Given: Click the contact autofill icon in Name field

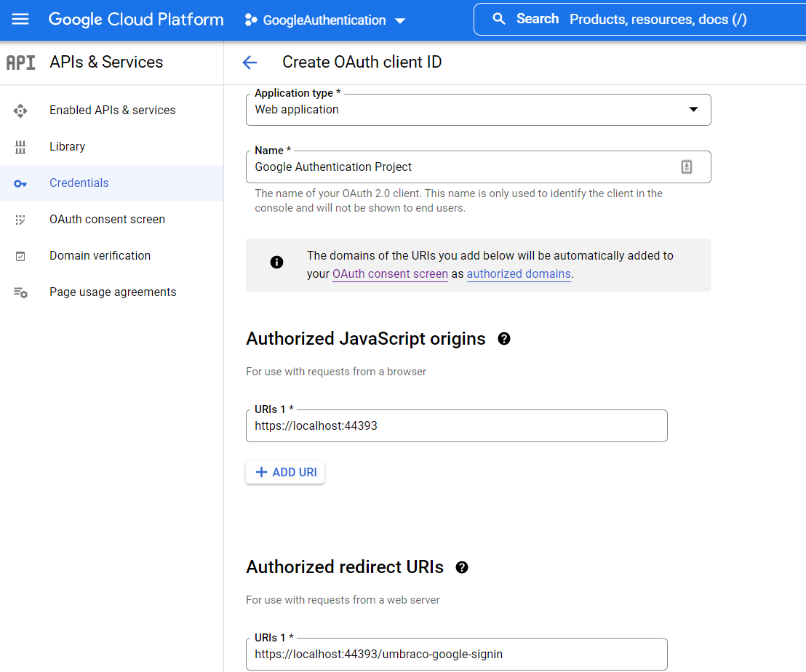Looking at the screenshot, I should click(686, 167).
